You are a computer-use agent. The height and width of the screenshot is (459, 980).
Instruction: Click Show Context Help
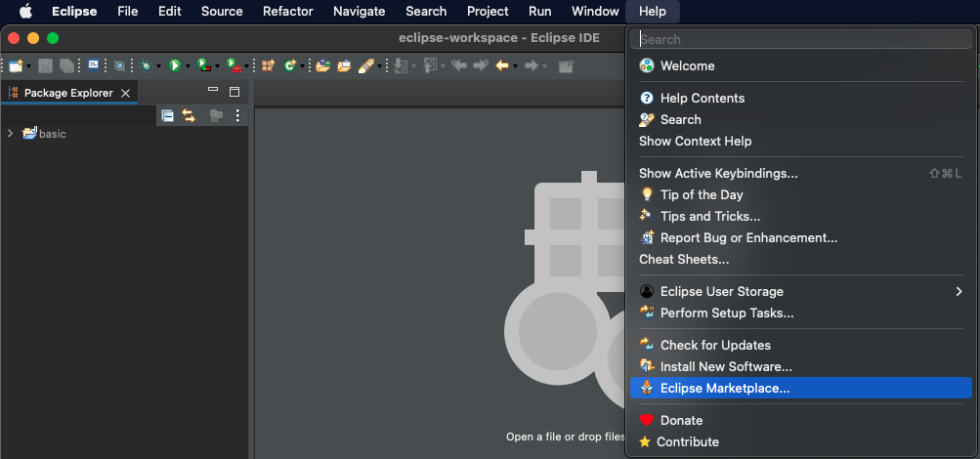(x=801, y=142)
